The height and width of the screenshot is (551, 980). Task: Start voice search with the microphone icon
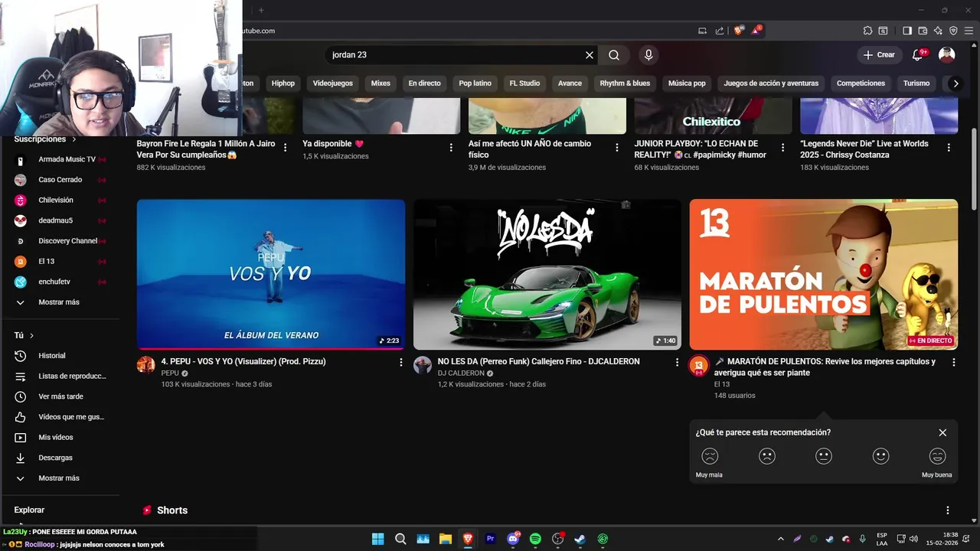[x=648, y=55]
